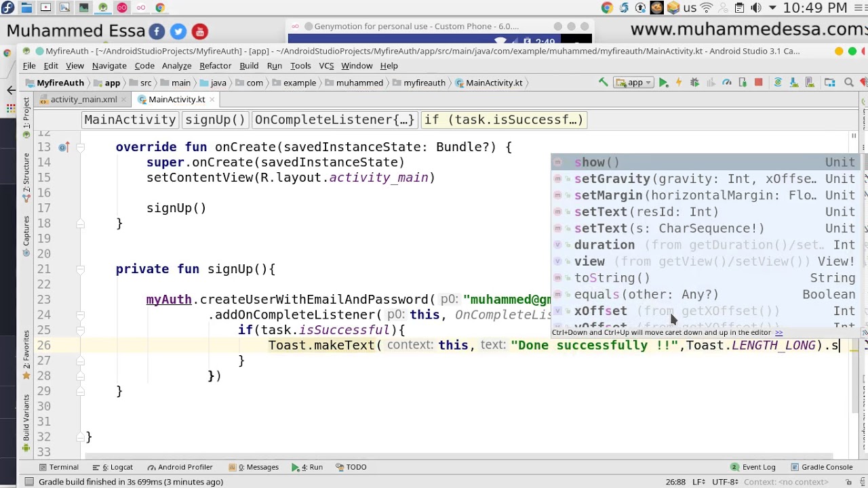The height and width of the screenshot is (488, 868).
Task: Click the Facebook icon beside Muhammed Essa
Action: tap(157, 31)
